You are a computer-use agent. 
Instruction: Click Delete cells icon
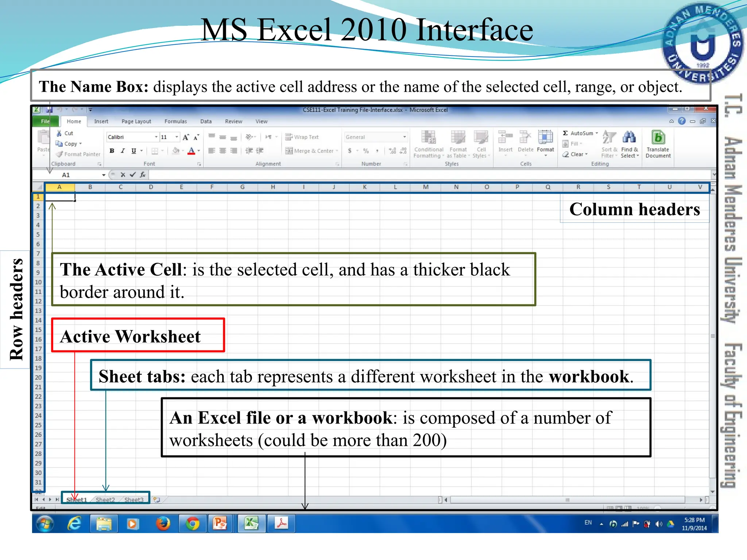pos(525,138)
